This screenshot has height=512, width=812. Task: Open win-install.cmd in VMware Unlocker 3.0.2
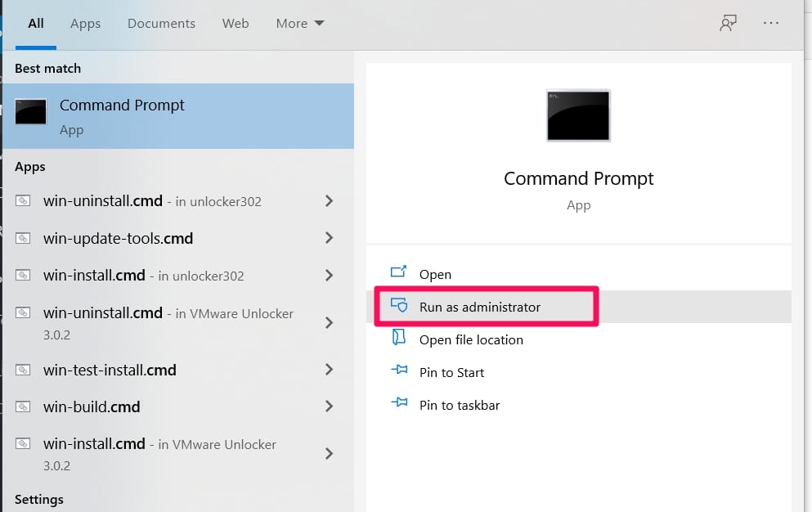pos(159,454)
